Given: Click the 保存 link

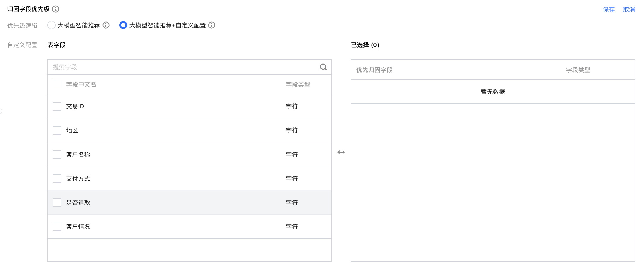Looking at the screenshot, I should point(608,10).
